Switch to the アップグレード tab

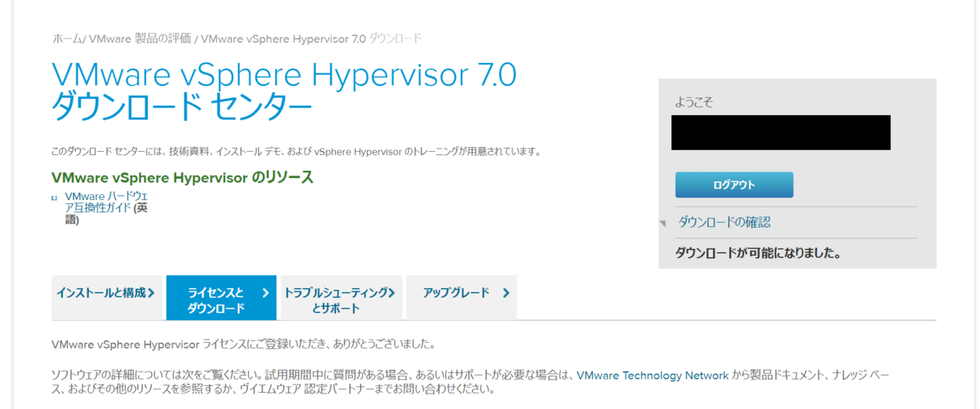coord(461,297)
